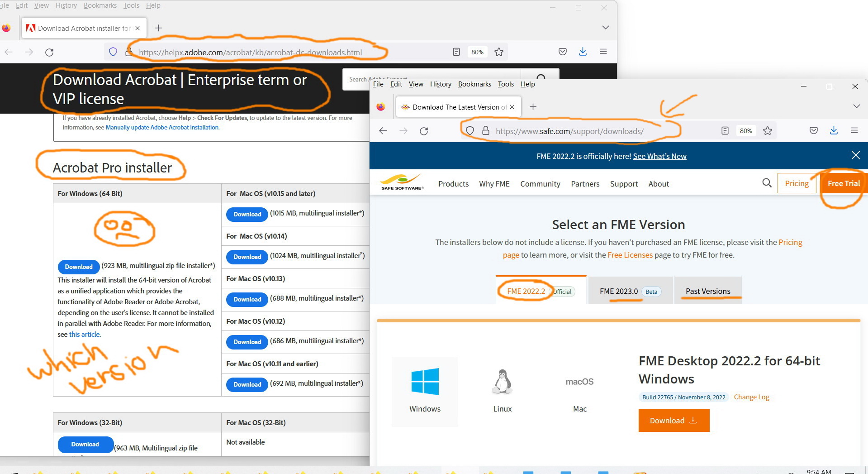This screenshot has height=474, width=868.
Task: Open Manually update Adobe Acrobat installation link
Action: click(x=162, y=127)
